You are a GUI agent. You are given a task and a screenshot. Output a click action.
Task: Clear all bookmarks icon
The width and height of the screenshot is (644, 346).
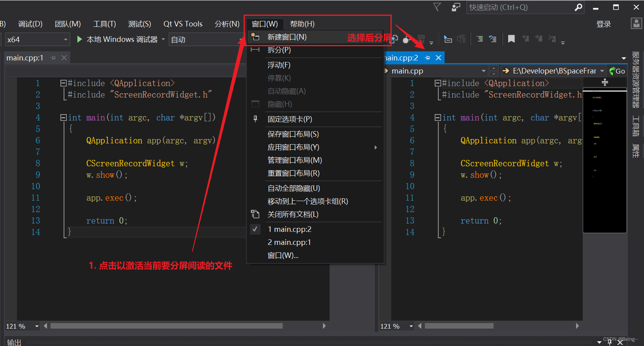(552, 39)
